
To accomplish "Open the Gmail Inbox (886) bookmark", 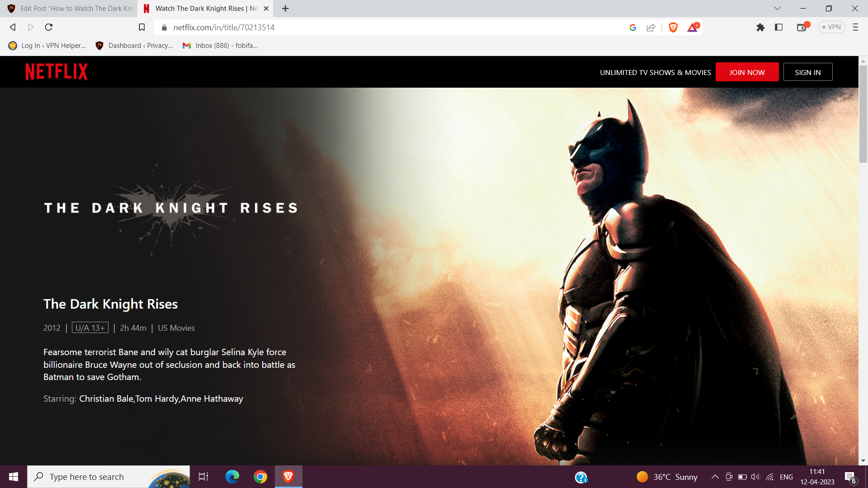I will pyautogui.click(x=220, y=45).
